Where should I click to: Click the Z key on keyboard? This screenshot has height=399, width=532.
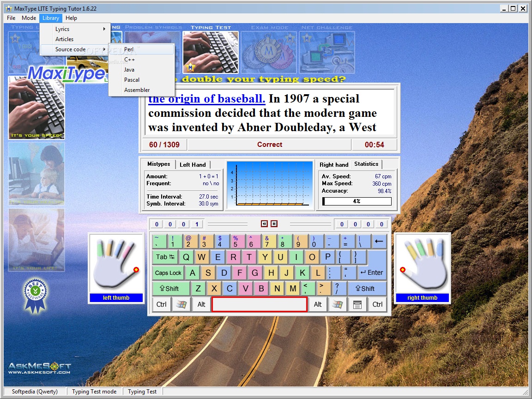[x=199, y=289]
